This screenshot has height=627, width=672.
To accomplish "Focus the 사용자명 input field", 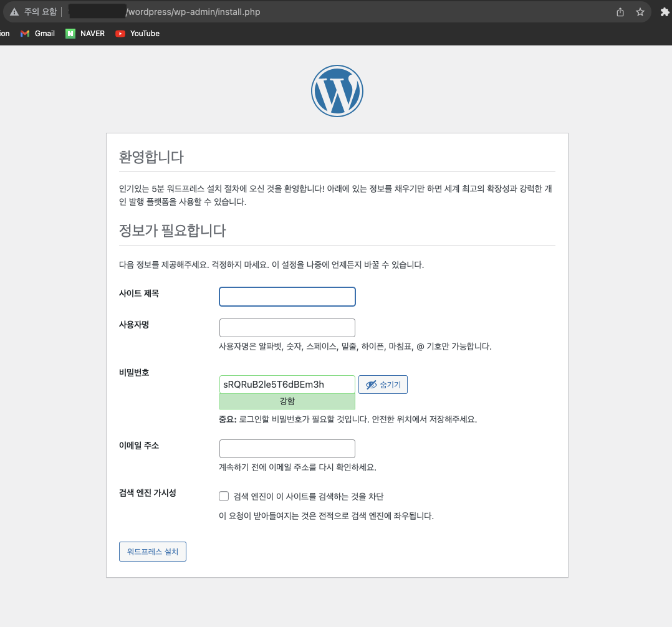I will (x=287, y=328).
